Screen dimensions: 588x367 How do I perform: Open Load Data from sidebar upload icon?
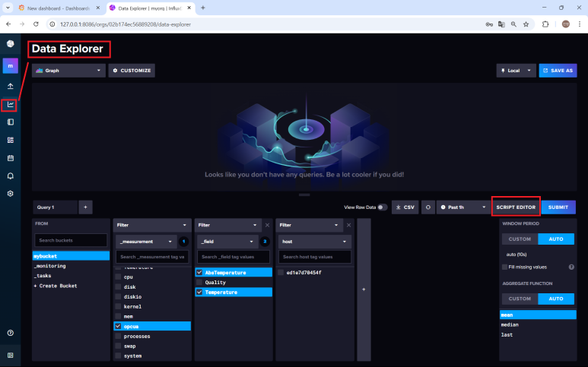coord(11,86)
